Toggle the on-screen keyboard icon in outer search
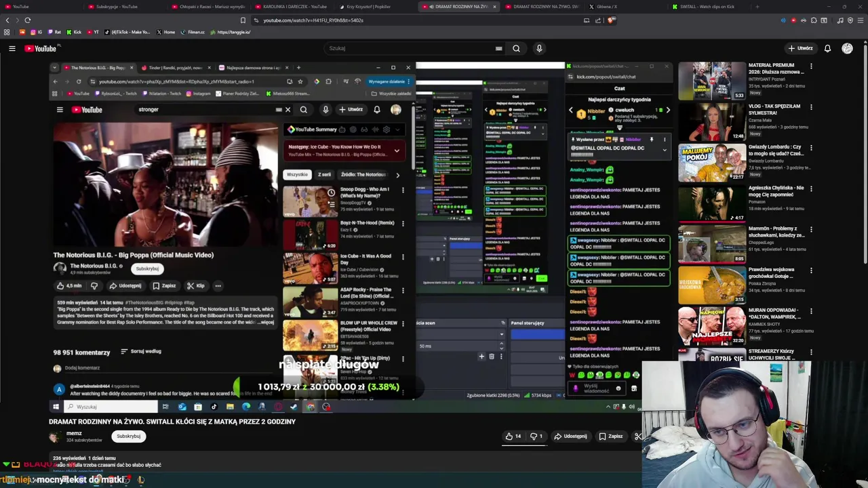 [x=498, y=48]
